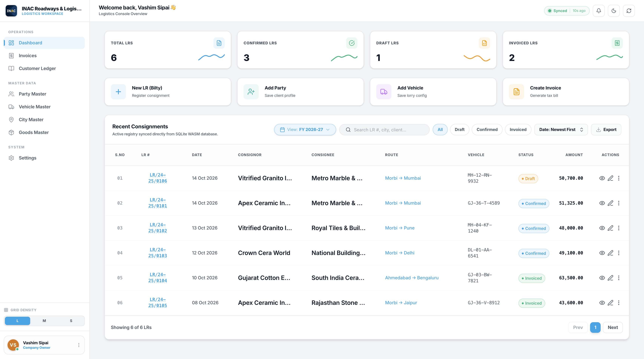Click the refresh sync icon

click(x=629, y=11)
